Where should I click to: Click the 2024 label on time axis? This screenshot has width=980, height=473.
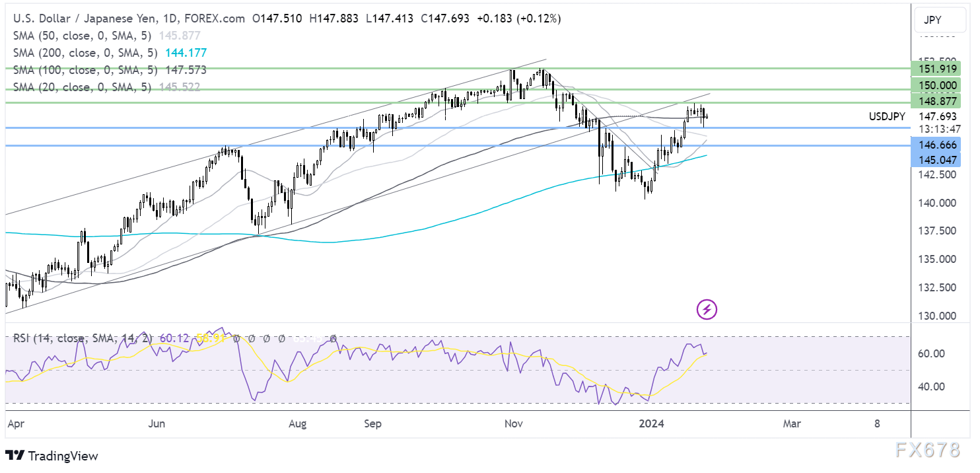pyautogui.click(x=652, y=424)
